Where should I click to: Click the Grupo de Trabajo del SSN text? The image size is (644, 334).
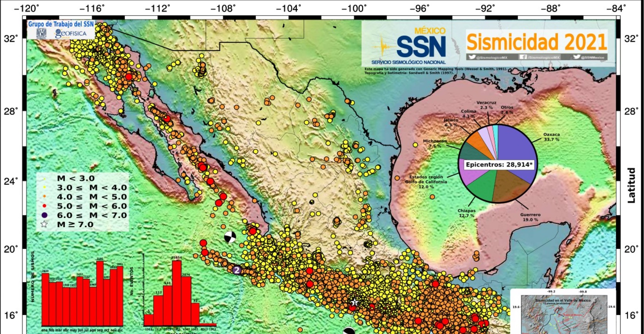61,24
